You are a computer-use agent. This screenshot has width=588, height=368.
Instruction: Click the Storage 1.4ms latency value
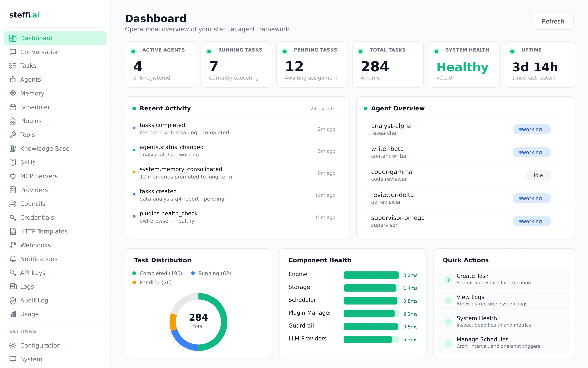tap(410, 288)
